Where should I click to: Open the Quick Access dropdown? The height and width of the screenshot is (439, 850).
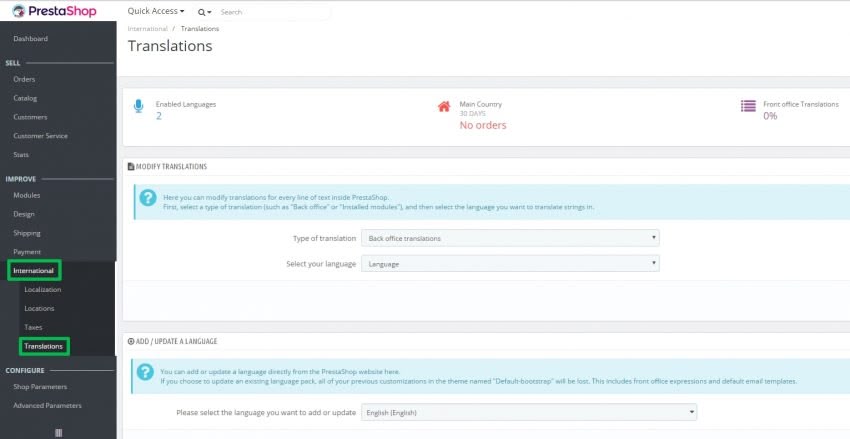pos(156,11)
